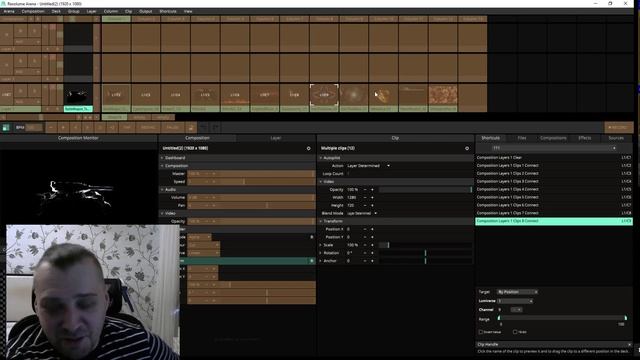
Task: Expand the Anchor parameter
Action: point(321,261)
